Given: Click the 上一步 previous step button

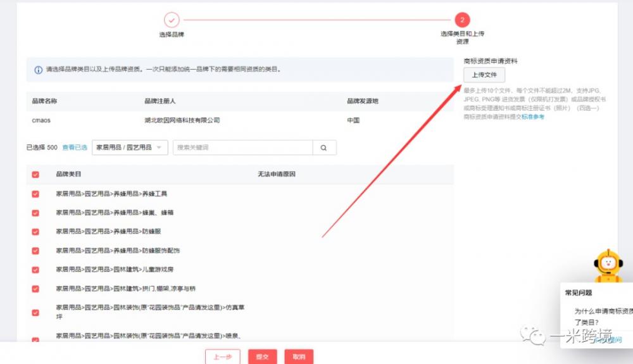Looking at the screenshot, I should [222, 357].
